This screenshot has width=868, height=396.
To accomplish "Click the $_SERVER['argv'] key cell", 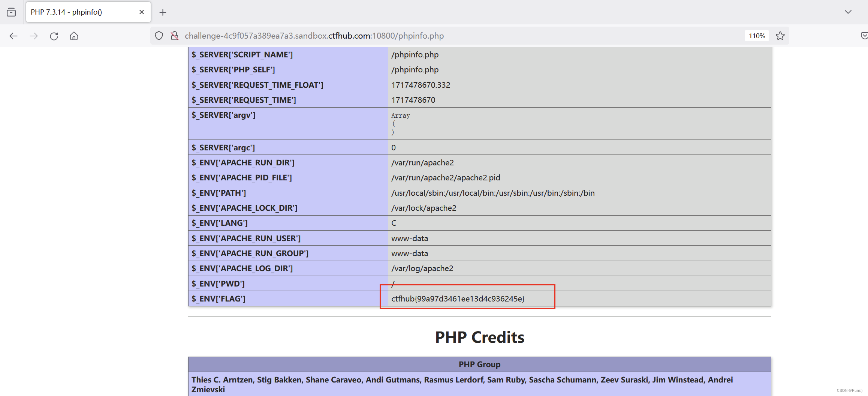I will pyautogui.click(x=288, y=124).
